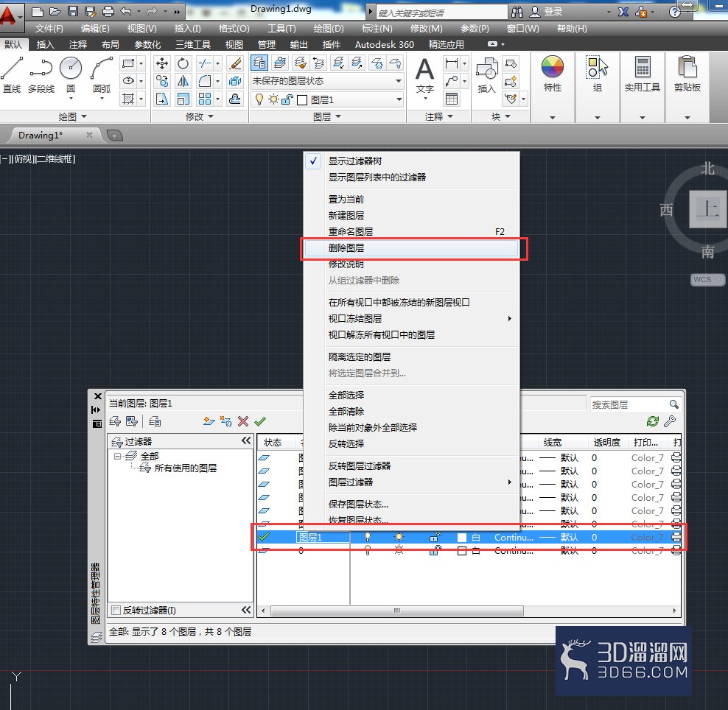Choose 置为当前 from context menu
The width and height of the screenshot is (728, 710).
tap(411, 199)
